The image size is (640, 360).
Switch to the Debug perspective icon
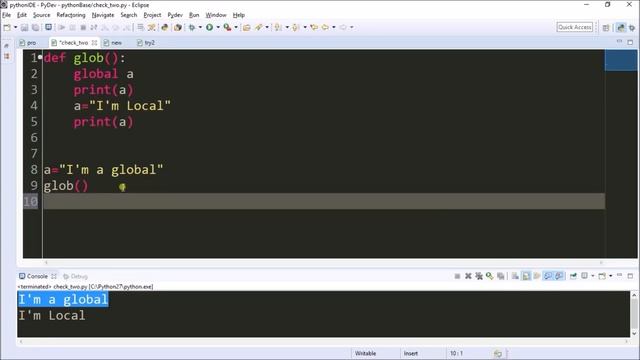632,27
